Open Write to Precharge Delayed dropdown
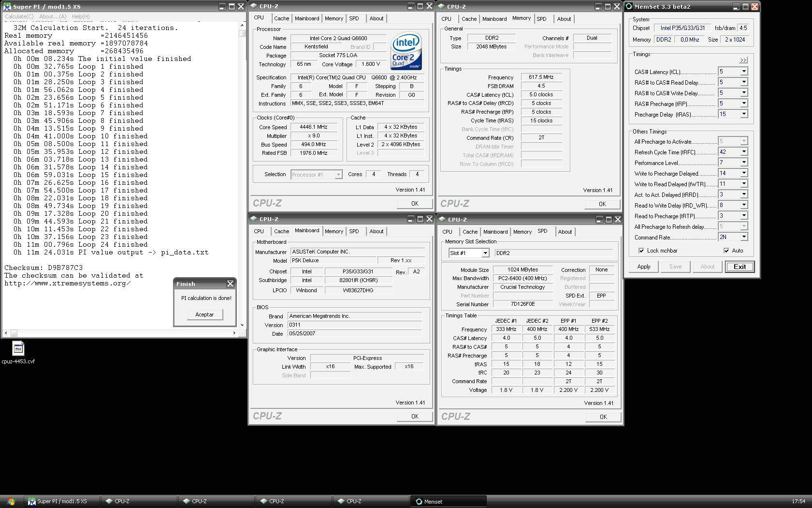The height and width of the screenshot is (508, 812). click(x=744, y=173)
